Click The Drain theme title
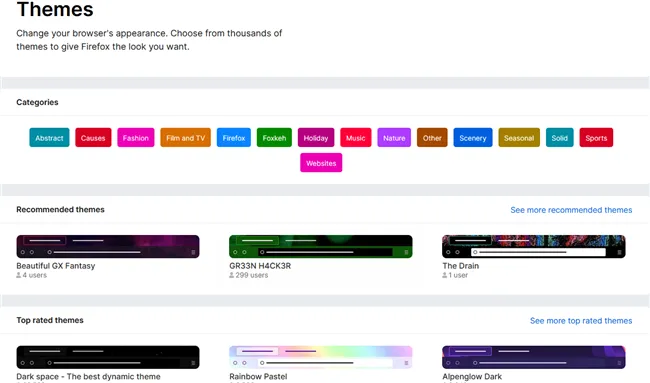 point(461,266)
